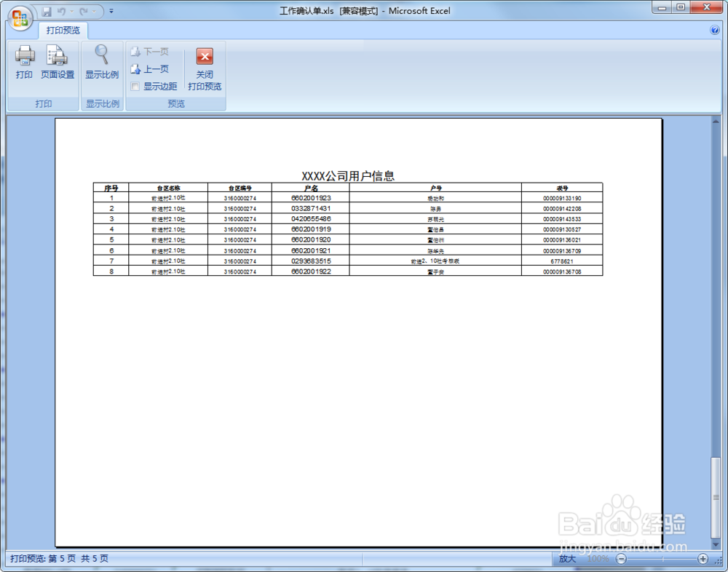Click the Office button orb
Viewport: 728px width, 572px height.
(x=20, y=19)
